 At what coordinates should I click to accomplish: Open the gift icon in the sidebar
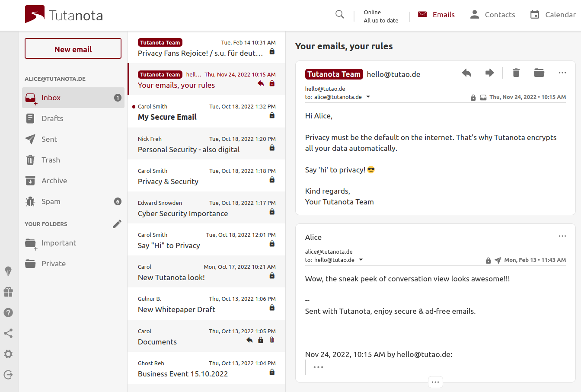pyautogui.click(x=8, y=292)
